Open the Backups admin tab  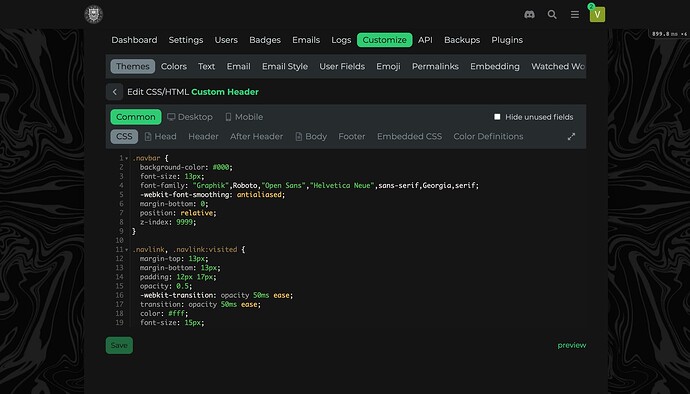click(462, 40)
